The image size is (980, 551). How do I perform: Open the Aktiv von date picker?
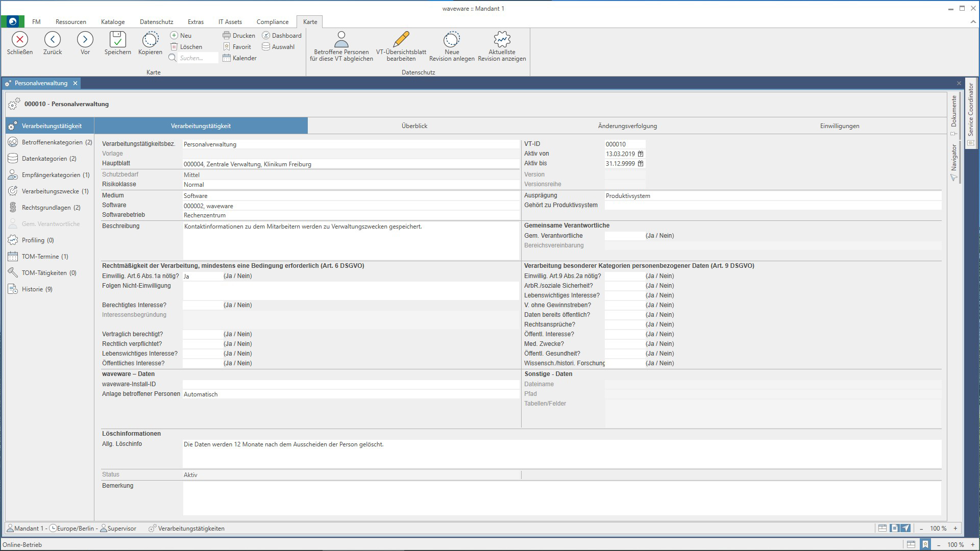pyautogui.click(x=641, y=154)
